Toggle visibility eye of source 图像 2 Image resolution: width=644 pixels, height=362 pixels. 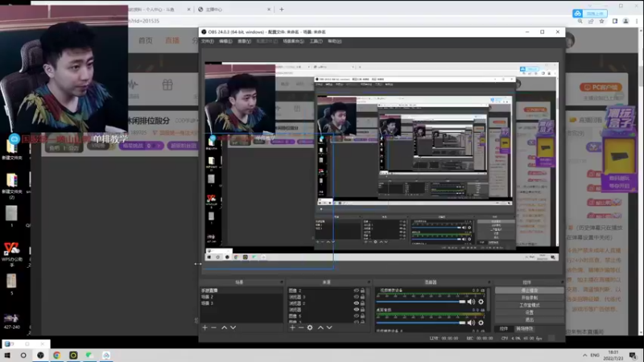[x=356, y=290]
